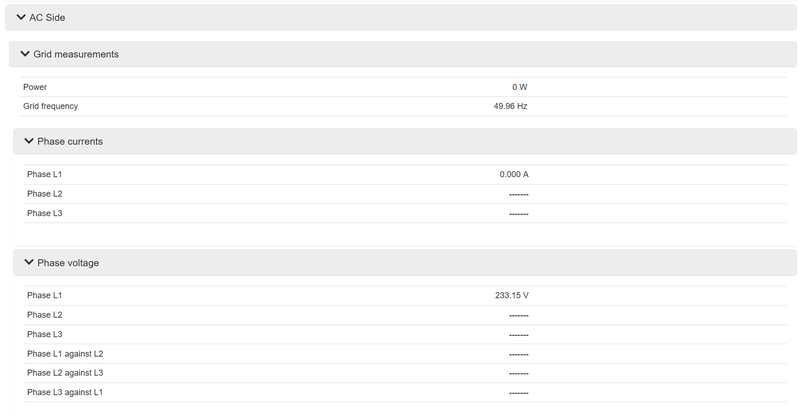Image resolution: width=800 pixels, height=416 pixels.
Task: Collapse the AC Side section chevron
Action: click(x=21, y=17)
